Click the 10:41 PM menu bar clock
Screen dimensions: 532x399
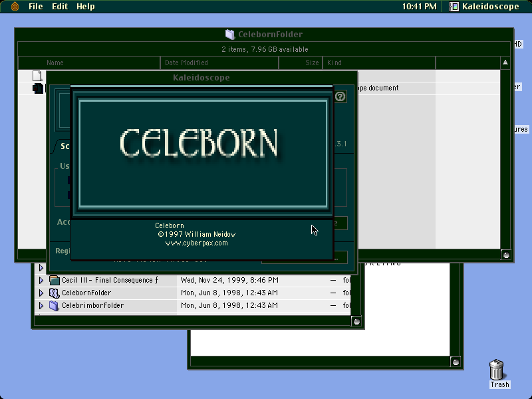[x=419, y=7]
